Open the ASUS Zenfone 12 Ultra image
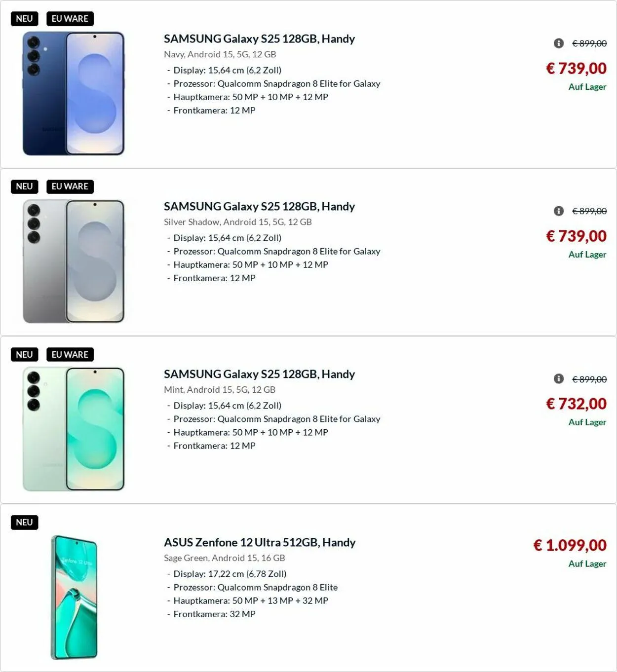617x672 pixels. pos(74,597)
